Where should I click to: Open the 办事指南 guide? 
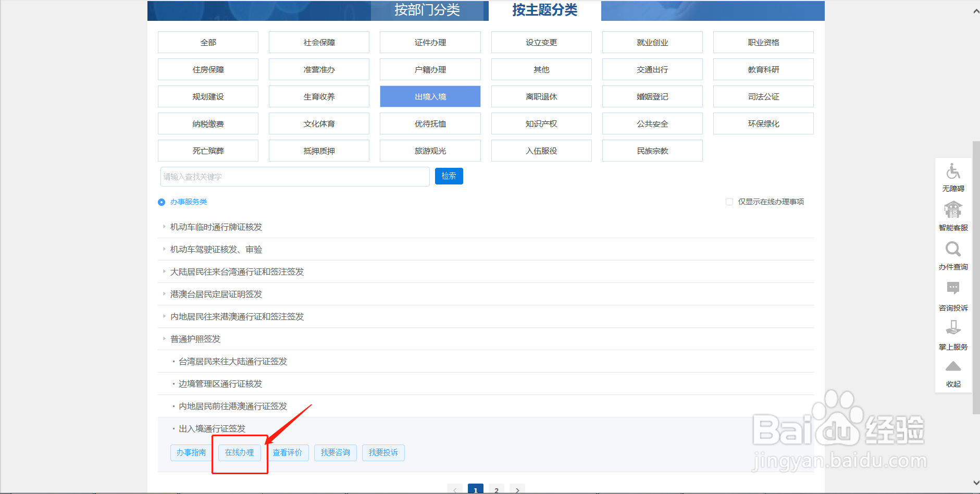(x=191, y=452)
